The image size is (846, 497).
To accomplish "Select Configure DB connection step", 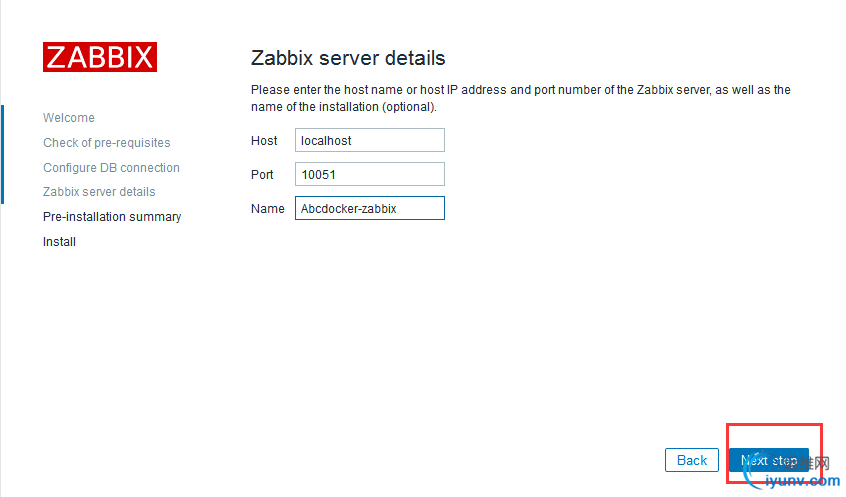I will [111, 168].
